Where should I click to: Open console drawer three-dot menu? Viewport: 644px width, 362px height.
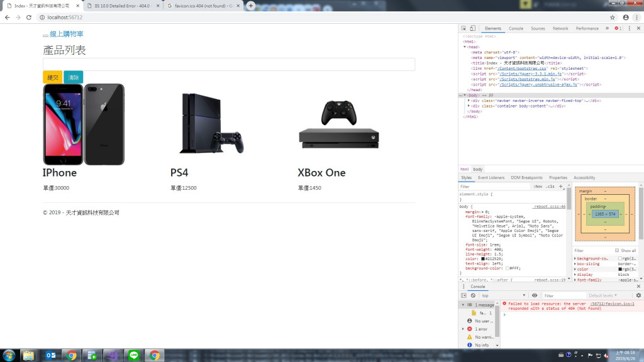click(x=464, y=287)
